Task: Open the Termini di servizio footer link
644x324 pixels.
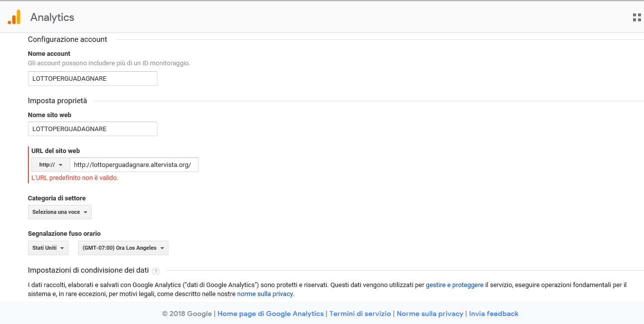Action: click(x=360, y=314)
